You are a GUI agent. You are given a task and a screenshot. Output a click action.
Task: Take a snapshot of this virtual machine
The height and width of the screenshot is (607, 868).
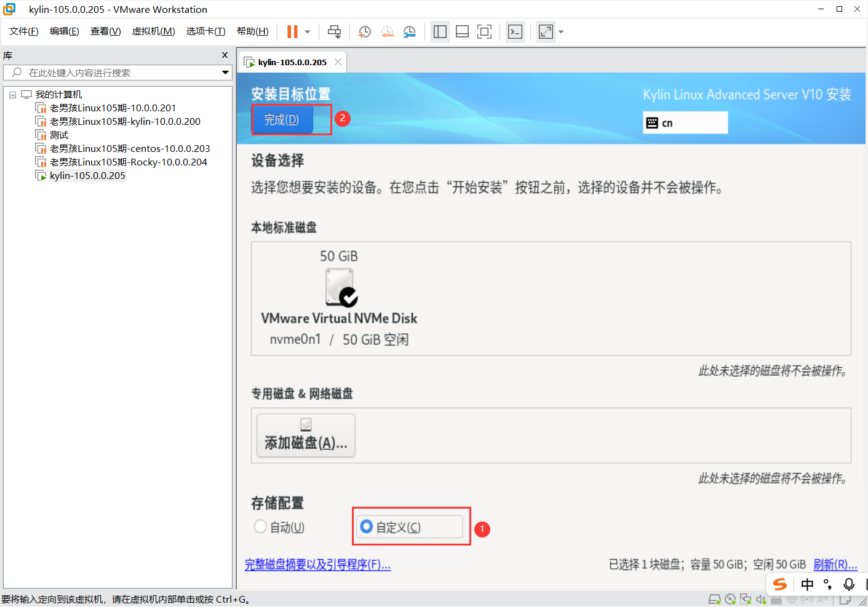[365, 32]
